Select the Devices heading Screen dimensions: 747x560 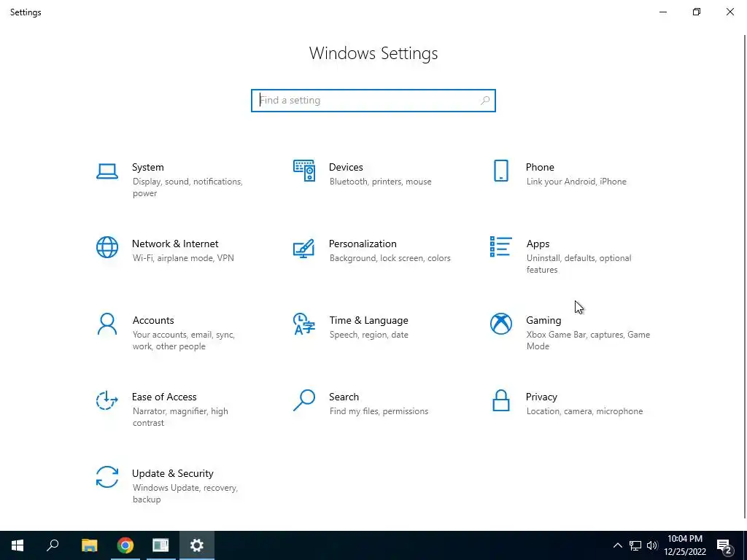click(x=346, y=167)
